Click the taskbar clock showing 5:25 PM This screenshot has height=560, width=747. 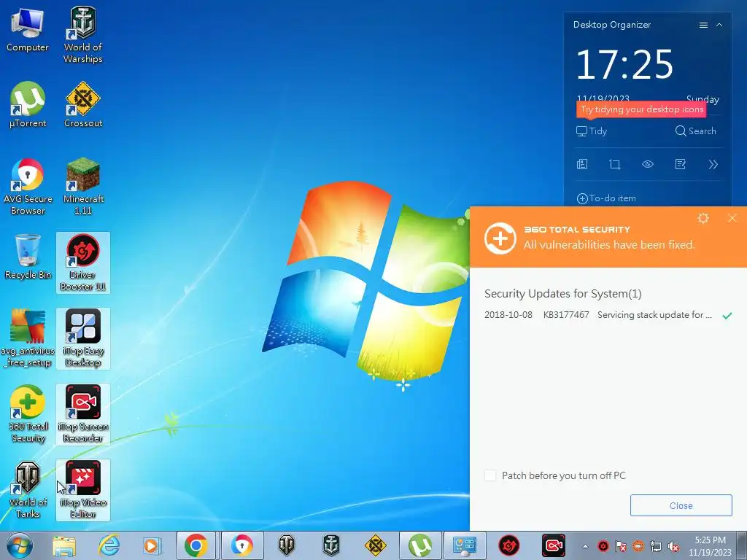(x=710, y=546)
